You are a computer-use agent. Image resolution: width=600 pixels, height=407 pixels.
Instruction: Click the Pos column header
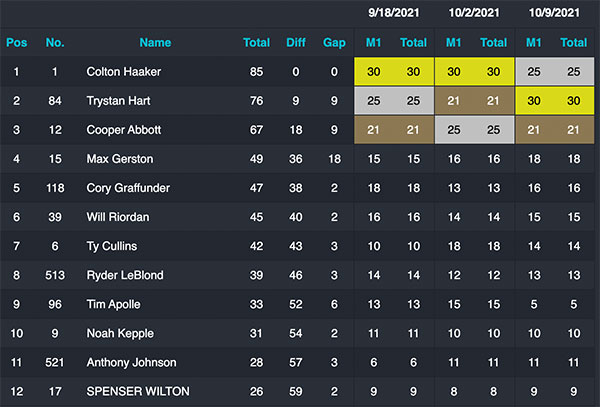pyautogui.click(x=16, y=42)
